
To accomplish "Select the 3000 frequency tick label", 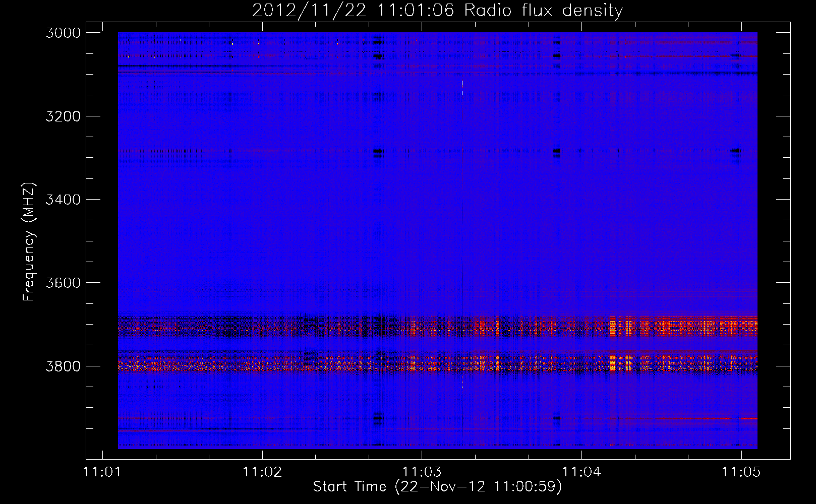I will coord(63,33).
